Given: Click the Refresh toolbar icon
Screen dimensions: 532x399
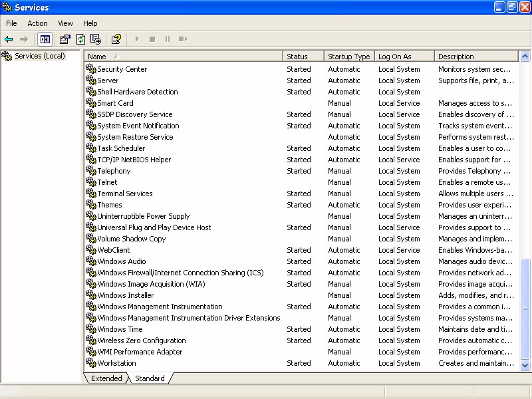Looking at the screenshot, I should pyautogui.click(x=80, y=39).
